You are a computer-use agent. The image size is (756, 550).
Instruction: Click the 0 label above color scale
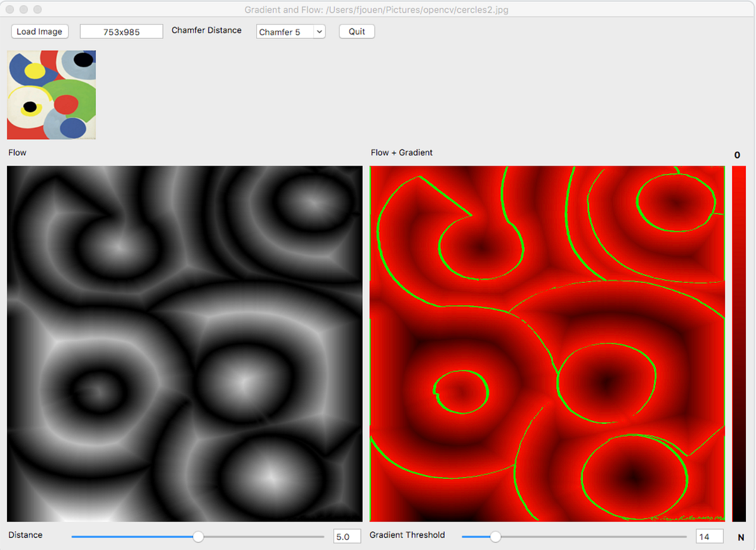738,155
